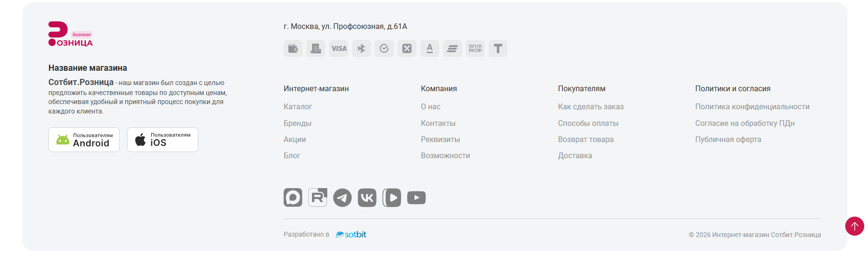Click the address г. Москва, ул. Профсоюзная
Screen dimensions: 868x257
(345, 27)
